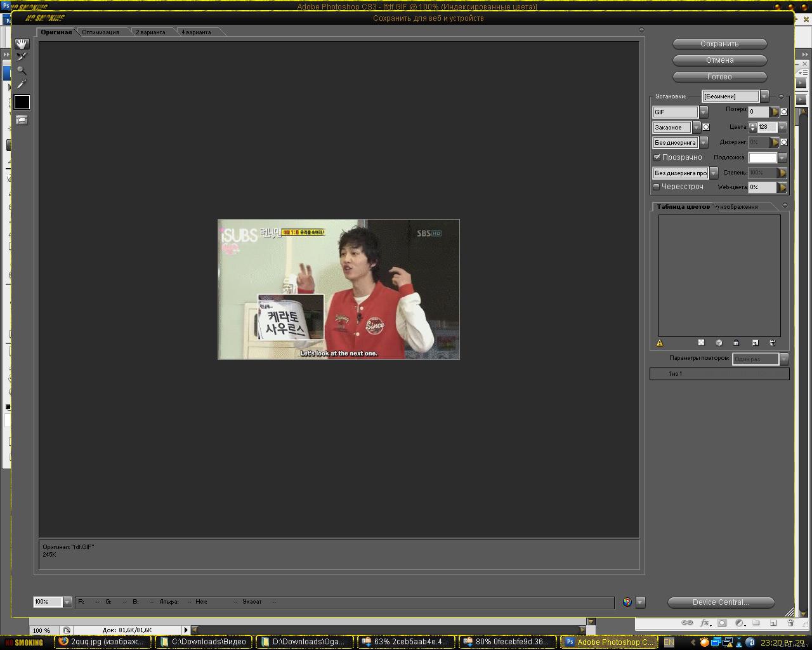Click the Сохранить button
Viewport: 812px width, 650px height.
point(719,44)
